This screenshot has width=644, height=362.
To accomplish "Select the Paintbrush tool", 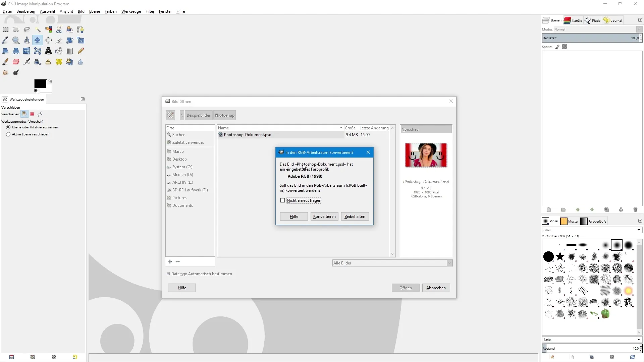I will (x=5, y=62).
